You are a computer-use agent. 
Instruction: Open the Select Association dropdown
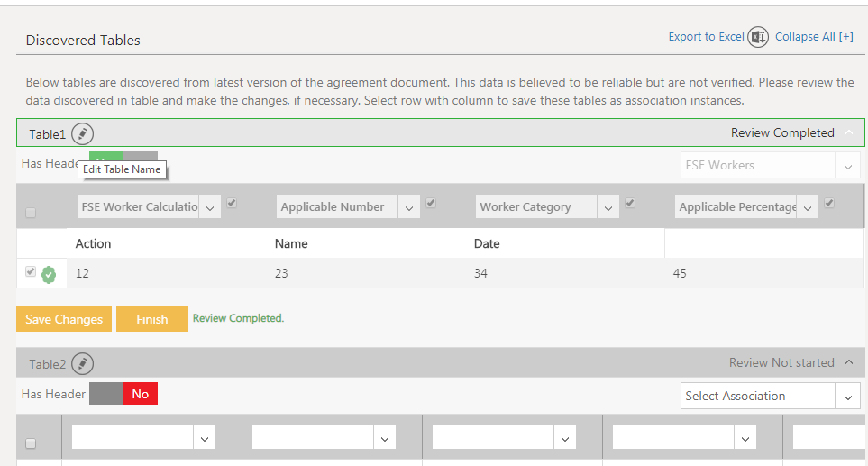point(770,396)
